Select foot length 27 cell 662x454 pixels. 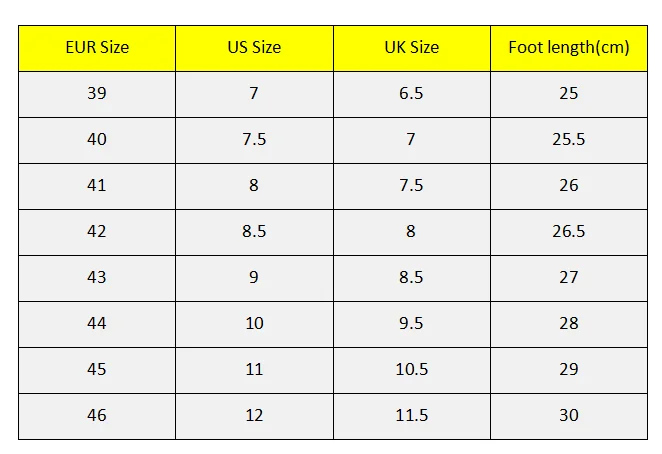pos(569,278)
